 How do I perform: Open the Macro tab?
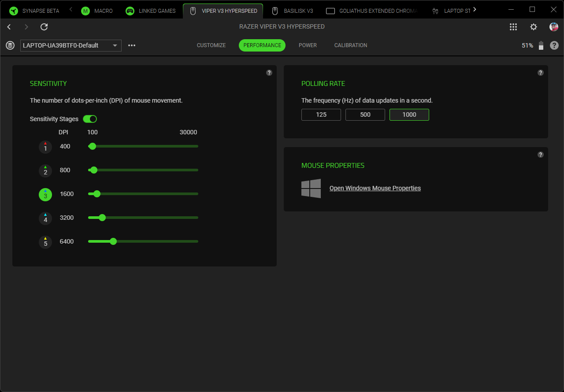click(97, 11)
